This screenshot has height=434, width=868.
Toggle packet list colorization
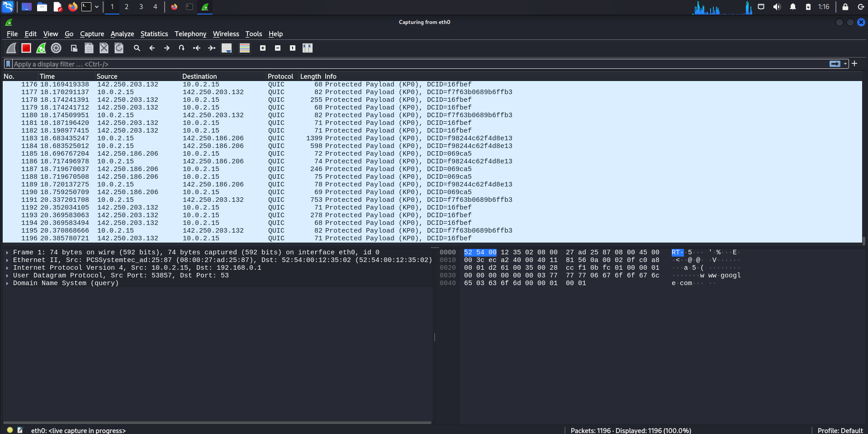(244, 48)
